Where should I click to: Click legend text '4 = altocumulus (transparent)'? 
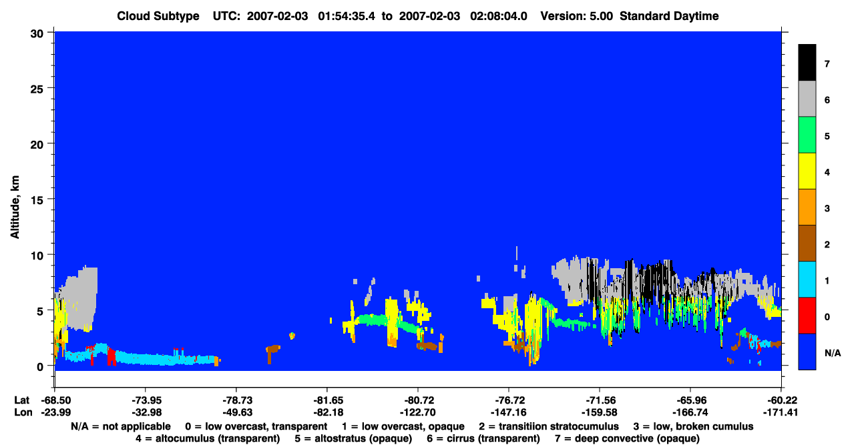[x=208, y=438]
